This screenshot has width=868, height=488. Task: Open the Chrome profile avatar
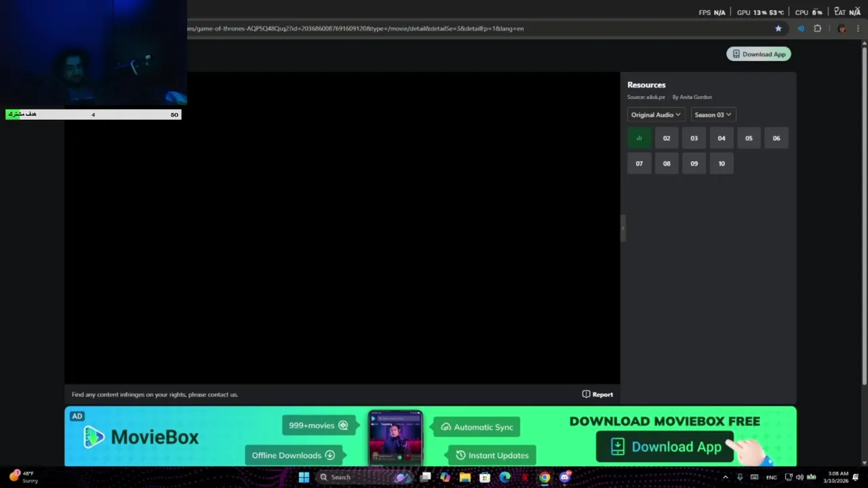842,28
